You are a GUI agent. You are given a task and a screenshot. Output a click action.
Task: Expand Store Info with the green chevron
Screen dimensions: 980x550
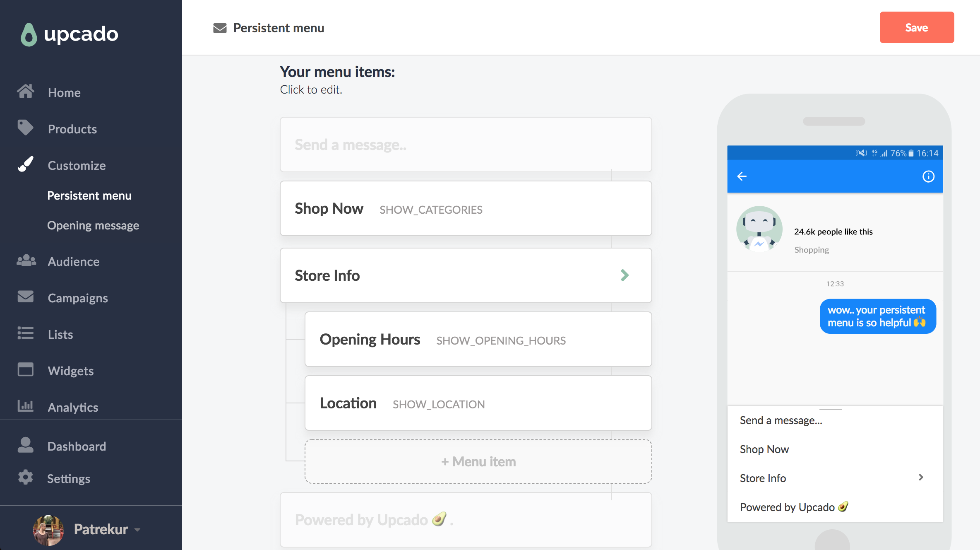pos(625,275)
